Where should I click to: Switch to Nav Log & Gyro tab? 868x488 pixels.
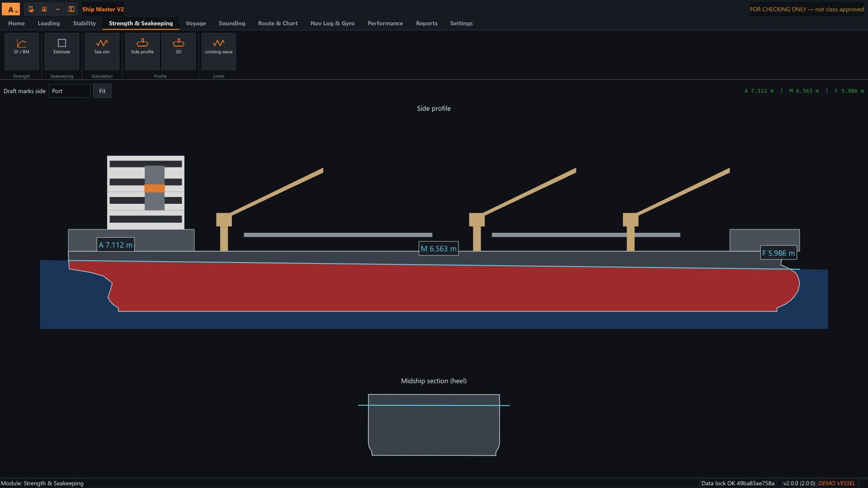[333, 23]
